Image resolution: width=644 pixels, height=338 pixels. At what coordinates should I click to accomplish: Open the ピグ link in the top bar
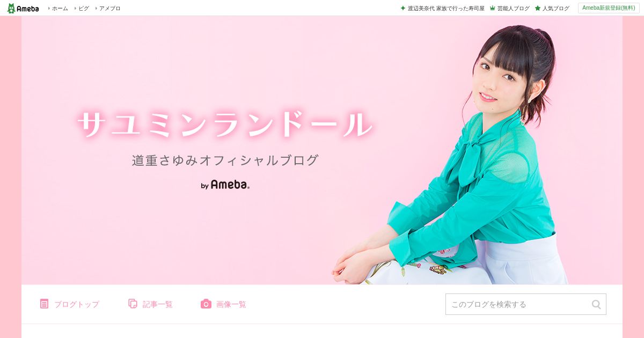[83, 9]
